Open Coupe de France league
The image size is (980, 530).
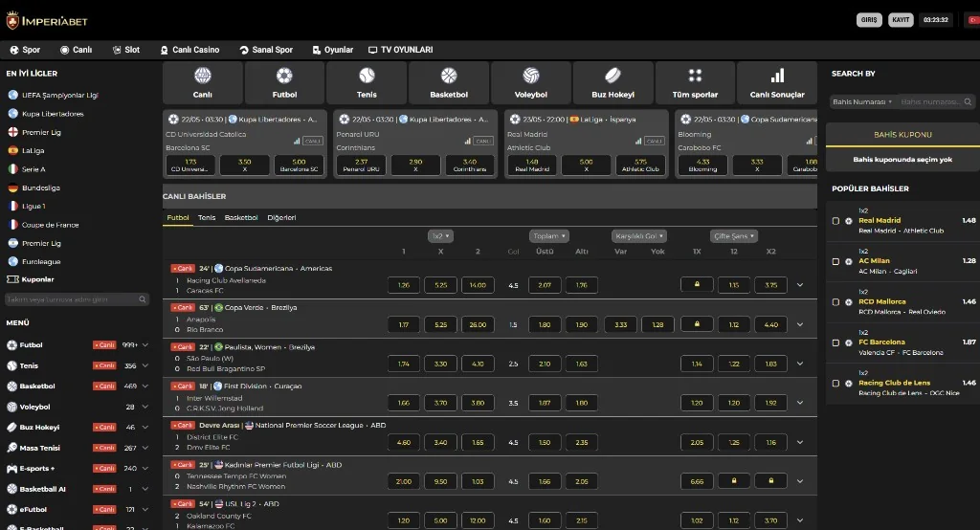(x=43, y=225)
